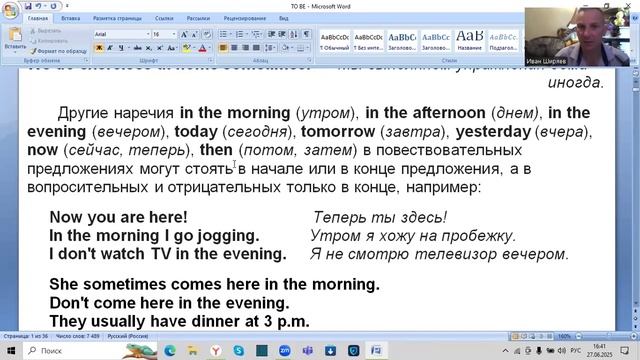Screen dimensions: 640x360
Task: Open the Sort А-Я dialog icon
Action: (x=294, y=34)
